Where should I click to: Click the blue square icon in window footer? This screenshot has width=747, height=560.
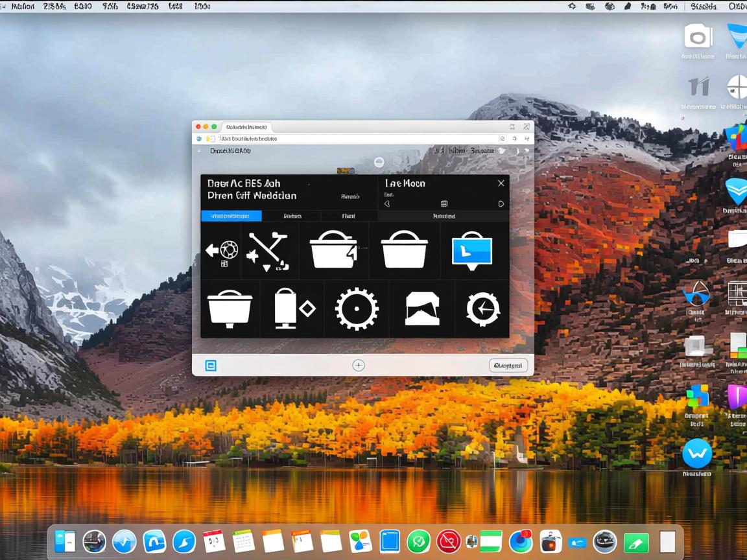(x=211, y=366)
